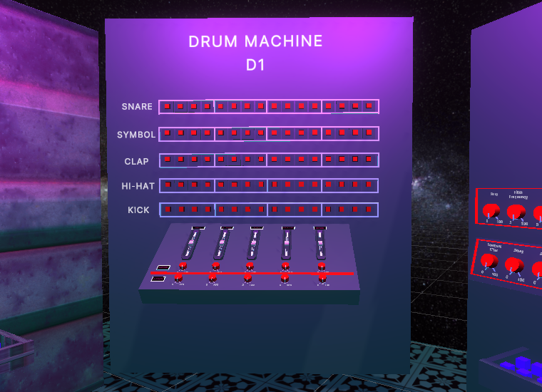This screenshot has width=542, height=392.
Task: Click the upper red knob under the fifth fader
Action: coord(321,266)
